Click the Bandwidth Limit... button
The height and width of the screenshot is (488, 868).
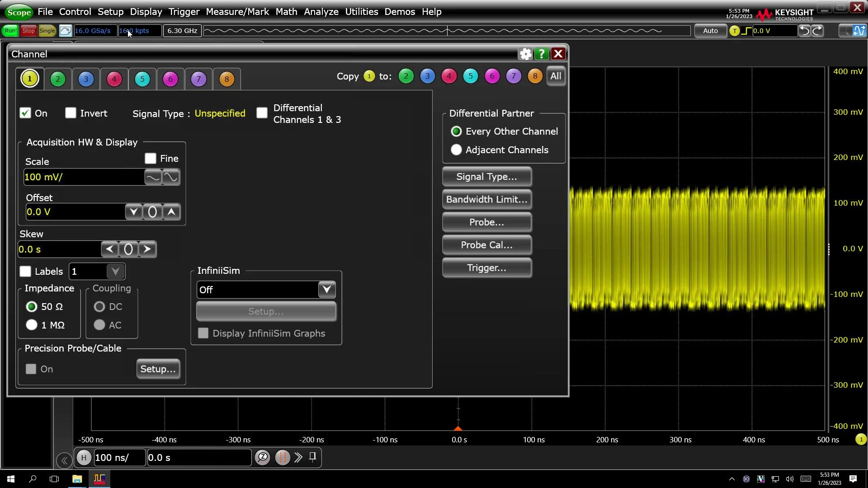tap(486, 199)
